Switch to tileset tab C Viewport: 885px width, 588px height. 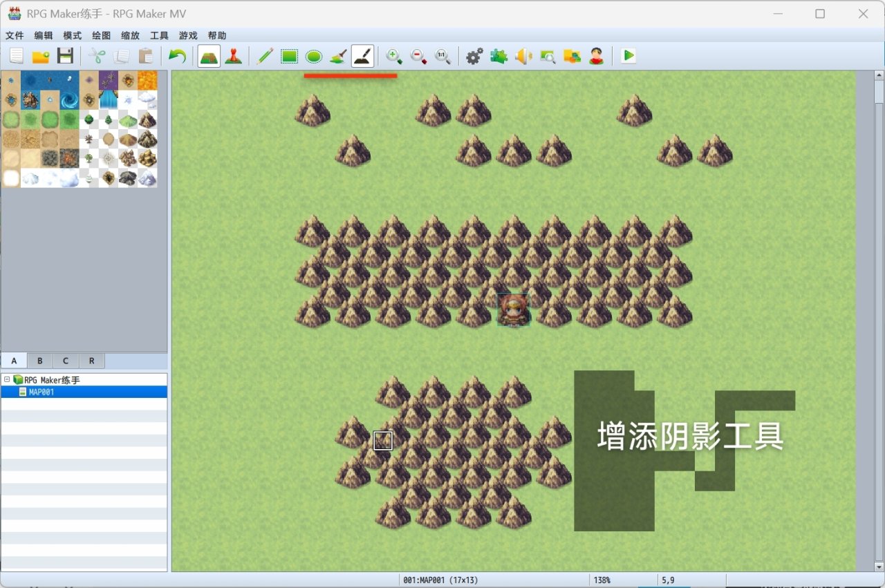[66, 361]
